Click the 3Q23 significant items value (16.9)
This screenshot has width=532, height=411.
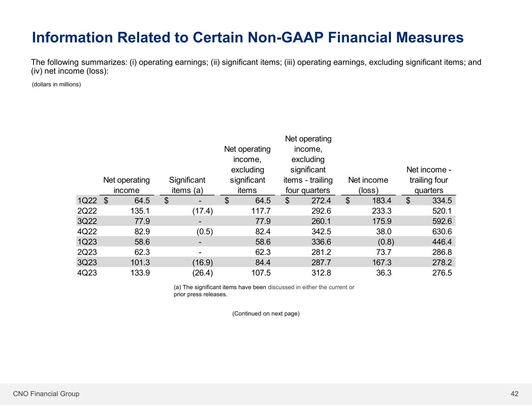click(x=203, y=262)
